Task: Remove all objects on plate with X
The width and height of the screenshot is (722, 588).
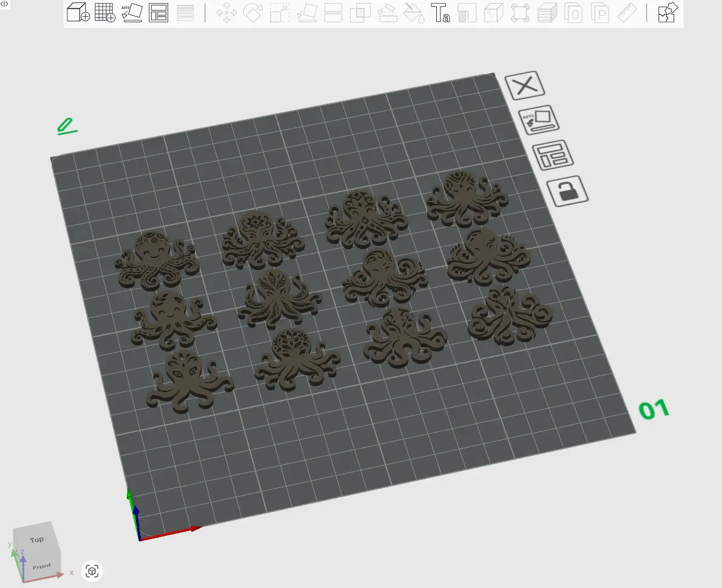Action: tap(525, 85)
